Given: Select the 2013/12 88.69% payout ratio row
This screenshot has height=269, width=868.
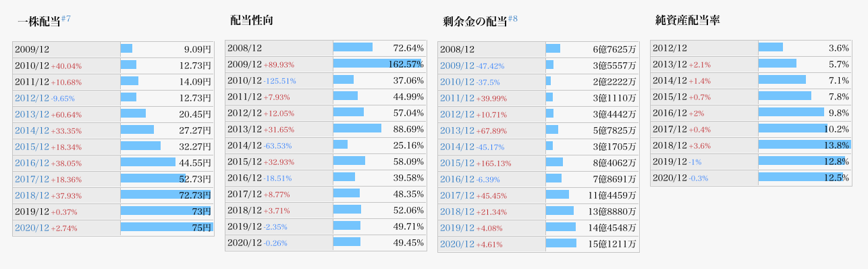Looking at the screenshot, I should pos(325,129).
